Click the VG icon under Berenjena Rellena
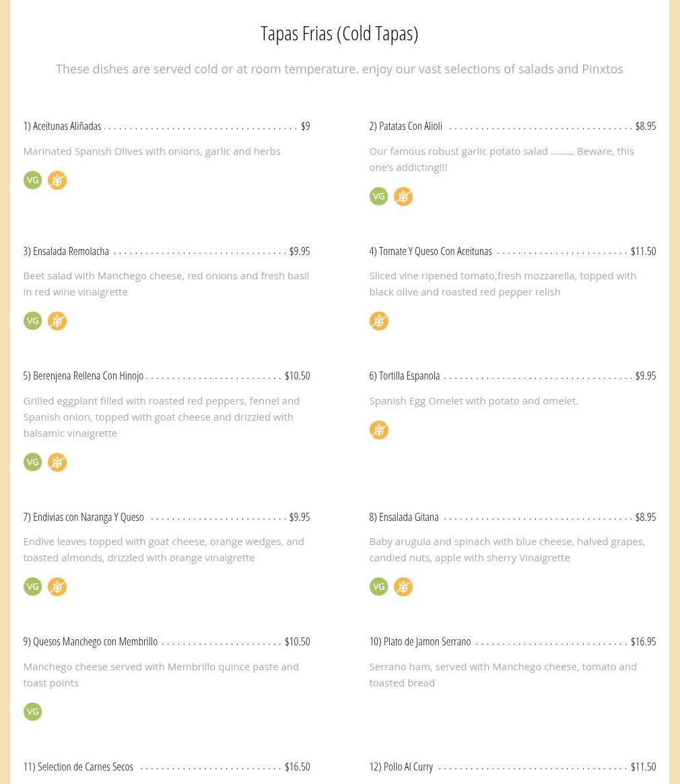 [x=32, y=462]
